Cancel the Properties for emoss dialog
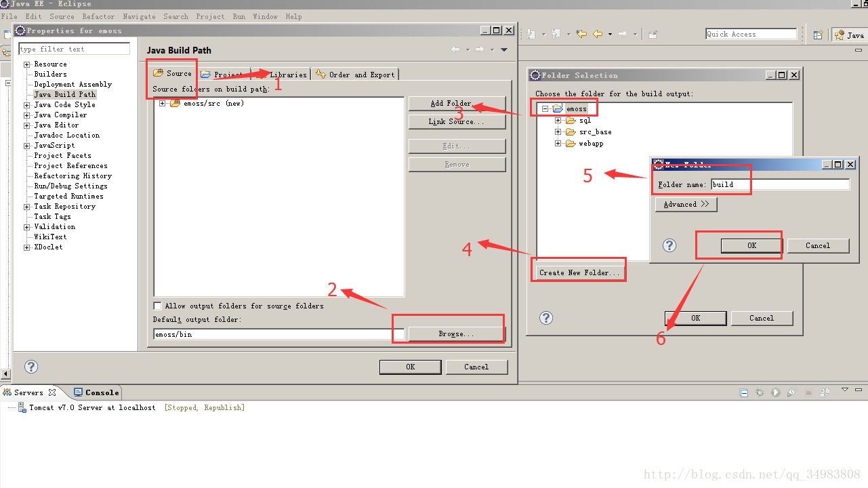 coord(476,367)
